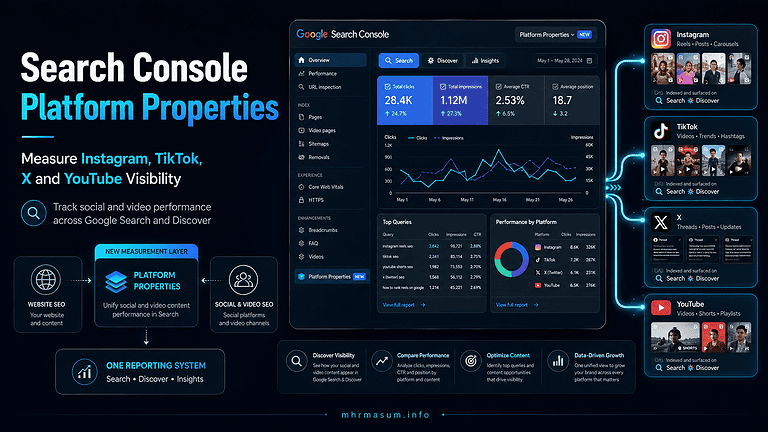Click the Discover star icon in TikTok card
The height and width of the screenshot is (432, 768).
point(691,192)
